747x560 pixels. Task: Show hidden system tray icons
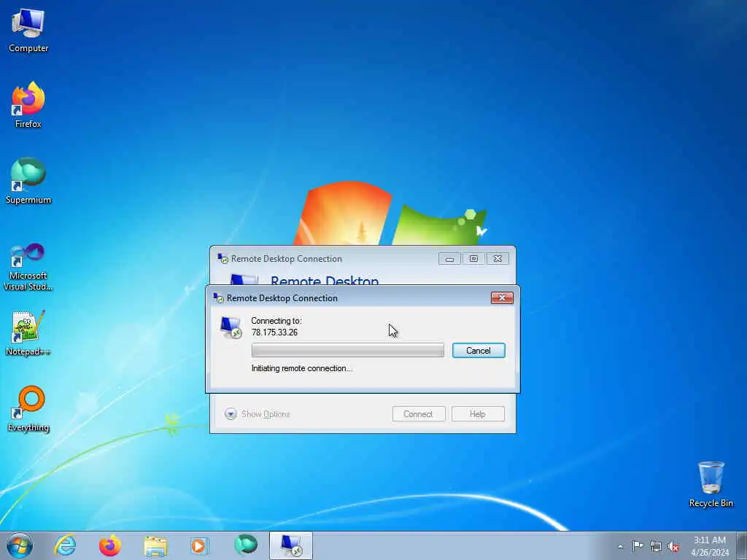pyautogui.click(x=620, y=546)
